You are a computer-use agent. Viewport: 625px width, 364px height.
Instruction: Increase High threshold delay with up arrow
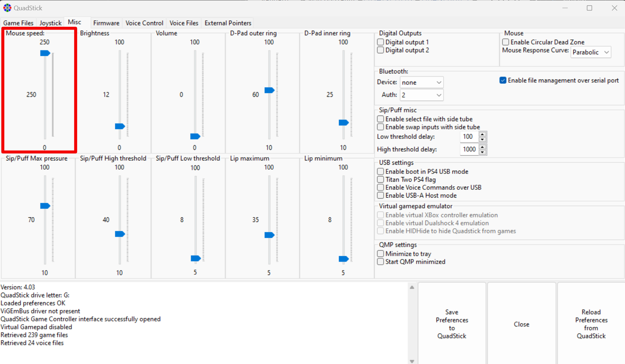[x=483, y=147]
